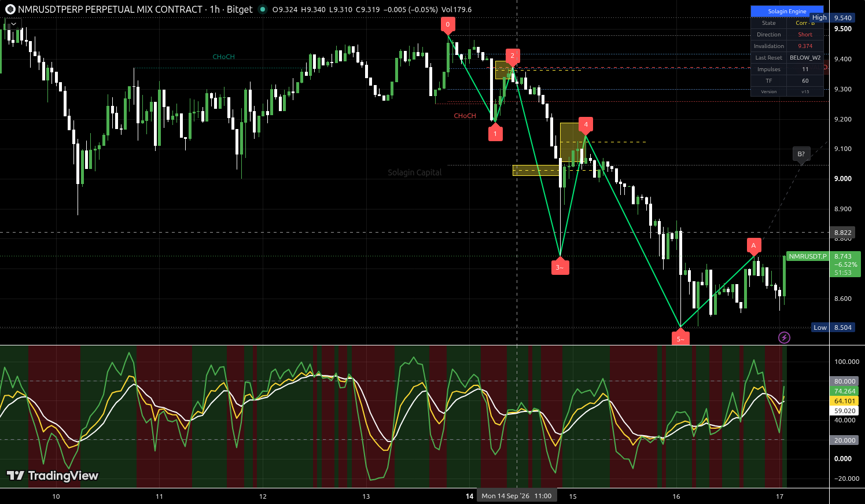The image size is (865, 504).
Task: Open the TradingView logo link
Action: pos(52,476)
